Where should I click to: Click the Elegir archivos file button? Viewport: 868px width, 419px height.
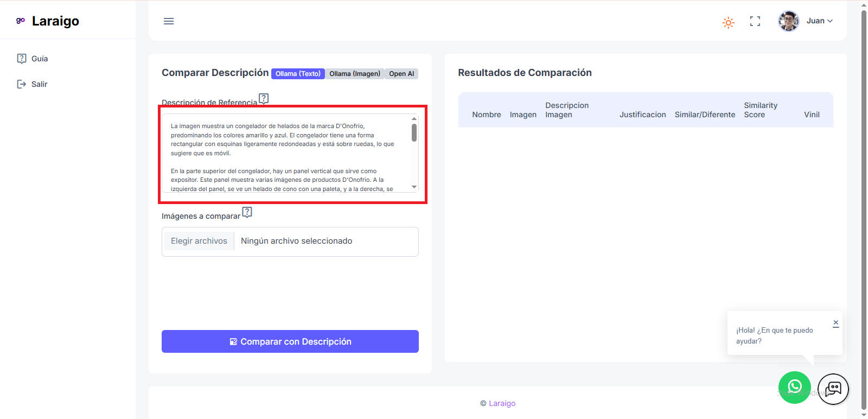(199, 241)
